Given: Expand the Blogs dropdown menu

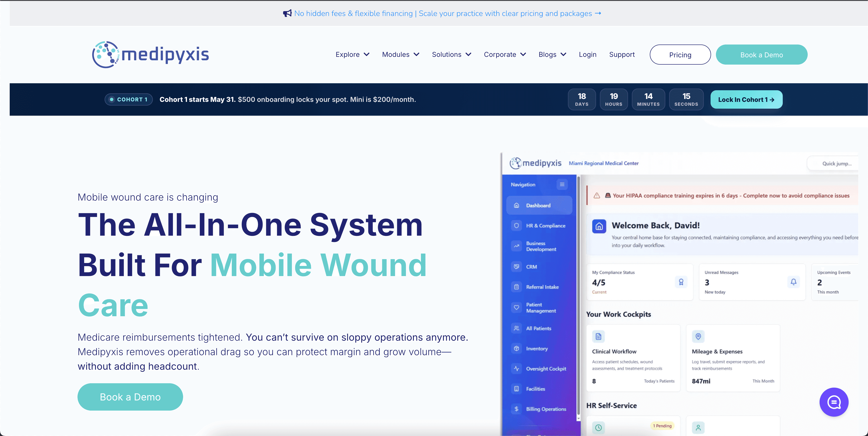Looking at the screenshot, I should (552, 54).
